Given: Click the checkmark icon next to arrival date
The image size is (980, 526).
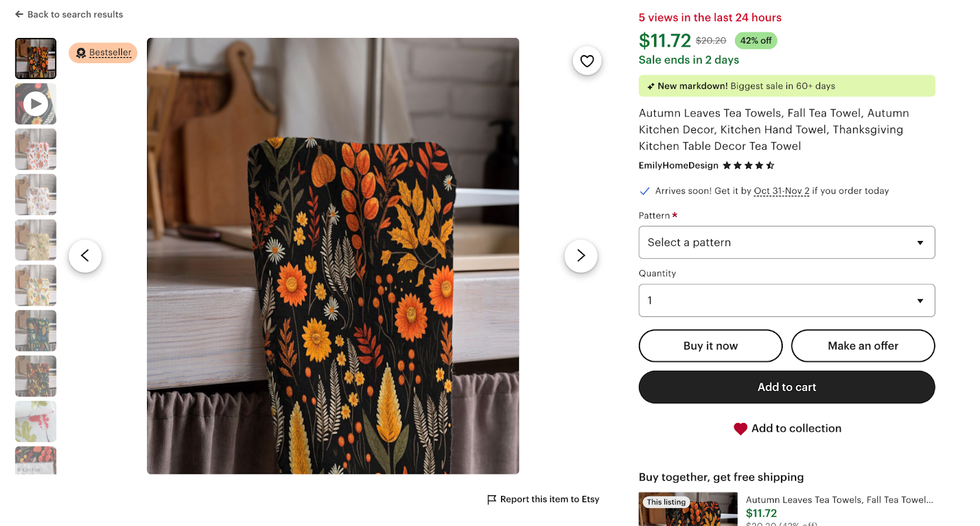Looking at the screenshot, I should [x=644, y=191].
